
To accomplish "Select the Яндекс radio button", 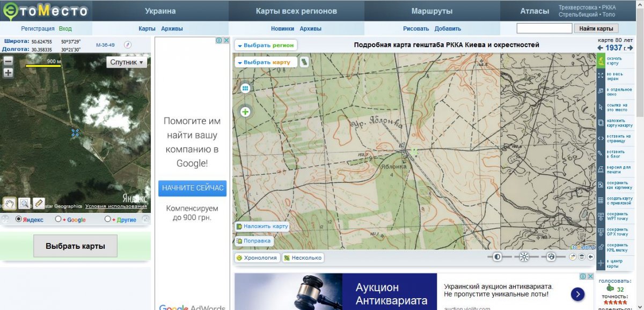I will [x=19, y=219].
